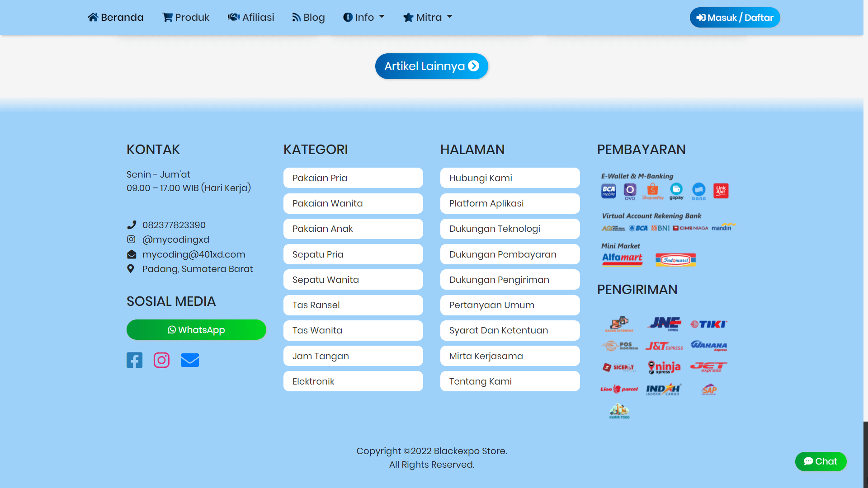Open the Blog menu item
Screen dimensions: 868x488
pos(308,17)
